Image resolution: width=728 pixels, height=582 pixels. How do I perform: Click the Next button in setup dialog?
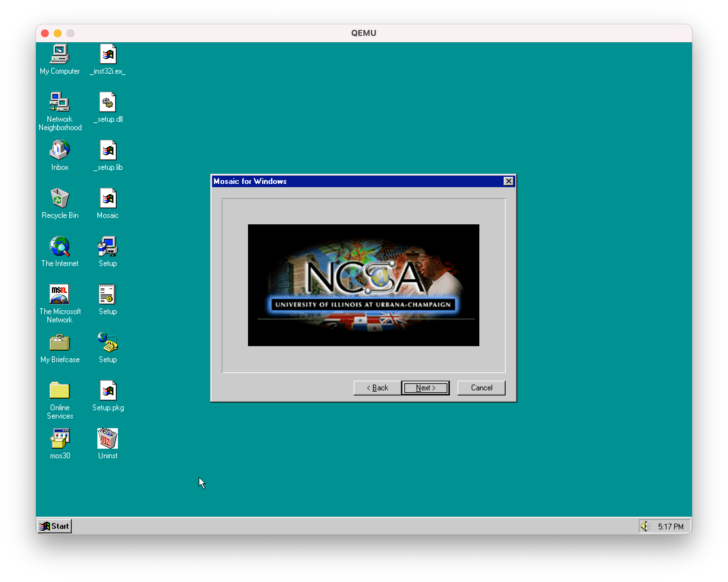point(426,387)
